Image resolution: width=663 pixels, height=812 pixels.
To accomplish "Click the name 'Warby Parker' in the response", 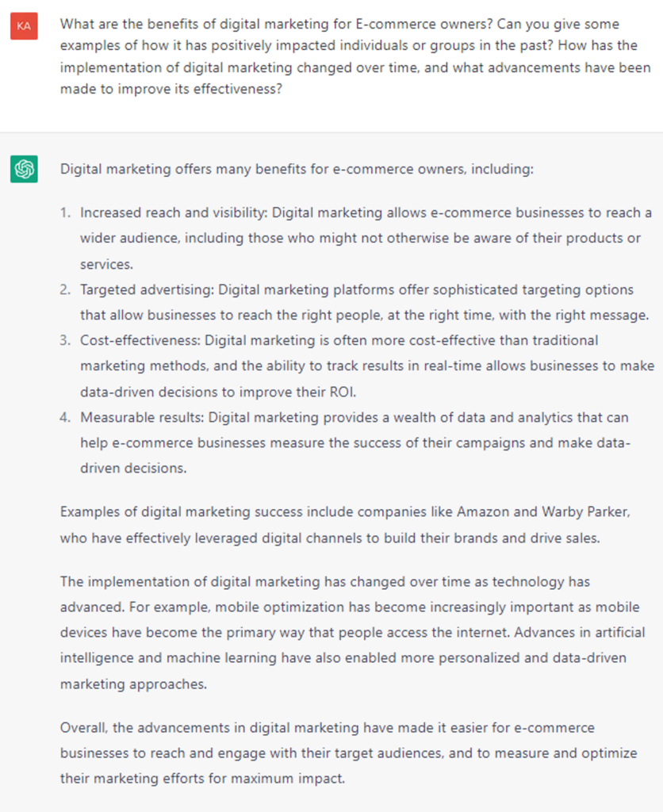I will pos(586,511).
